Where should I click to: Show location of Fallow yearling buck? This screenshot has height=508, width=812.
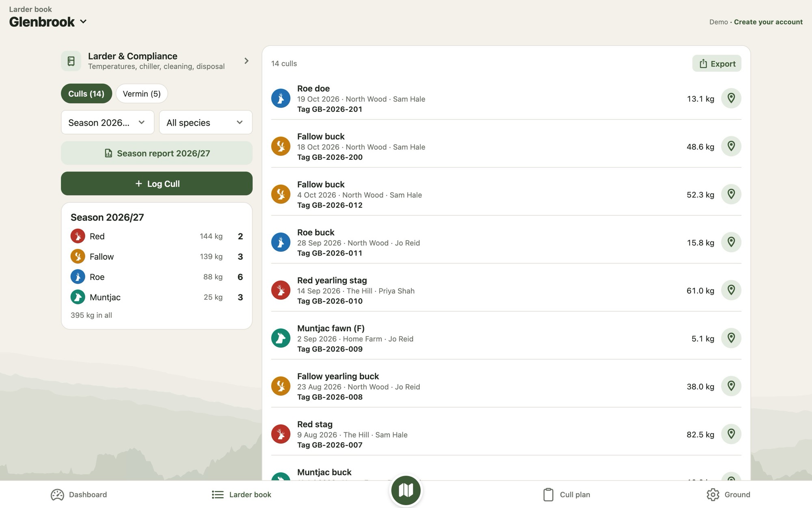point(731,386)
